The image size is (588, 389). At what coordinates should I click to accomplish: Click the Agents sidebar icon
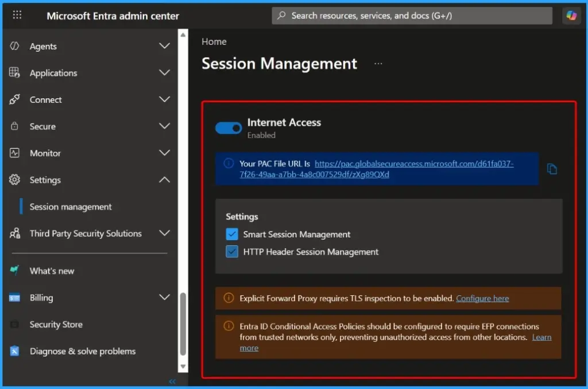pos(14,46)
